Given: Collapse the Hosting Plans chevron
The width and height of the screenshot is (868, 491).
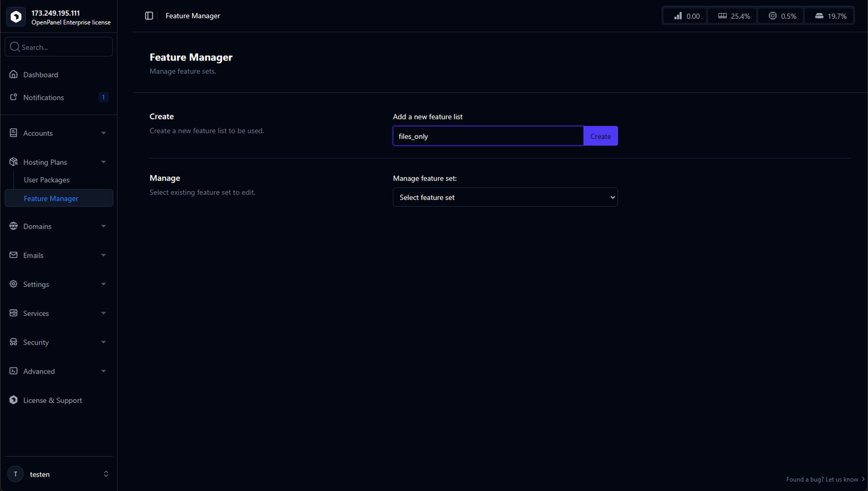Looking at the screenshot, I should (x=104, y=162).
